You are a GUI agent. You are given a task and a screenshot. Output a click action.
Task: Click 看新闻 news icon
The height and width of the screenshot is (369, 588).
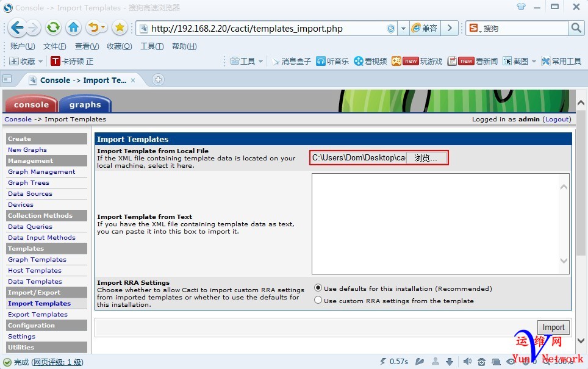452,61
